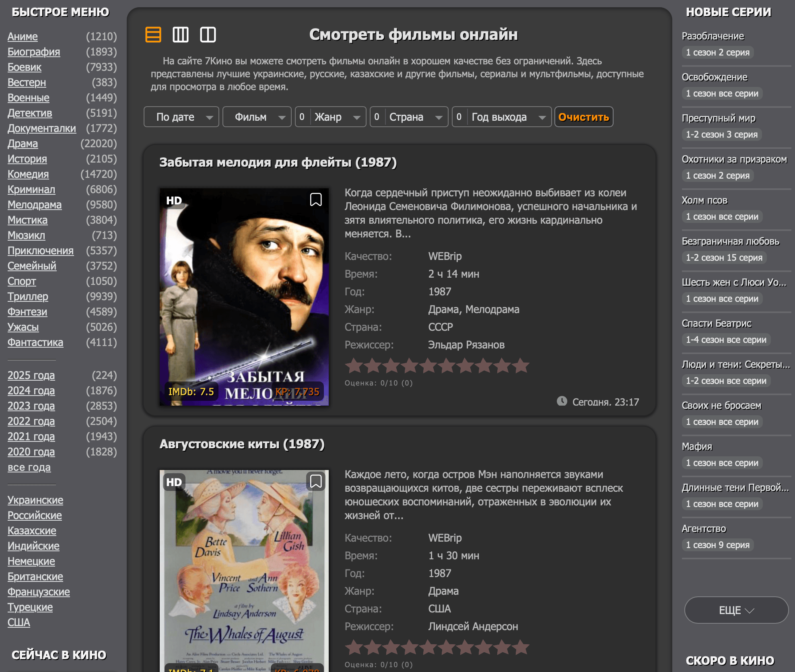Screen dimensions: 795x672
Task: Open the Агентство series link
Action: [704, 529]
